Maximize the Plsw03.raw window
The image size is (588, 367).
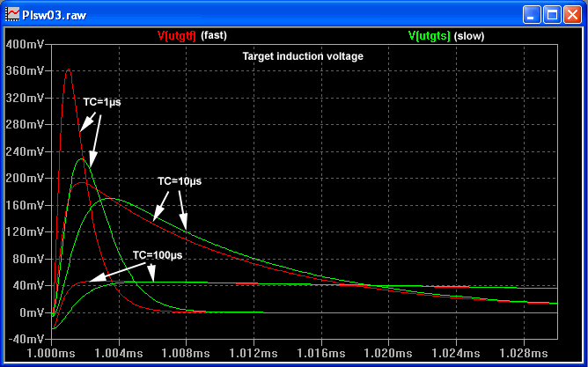[552, 15]
